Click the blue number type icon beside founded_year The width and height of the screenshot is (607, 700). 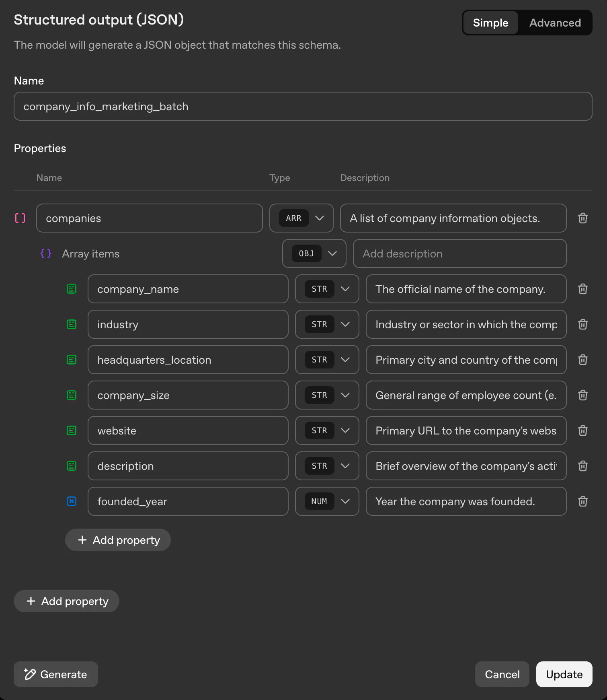click(x=72, y=501)
